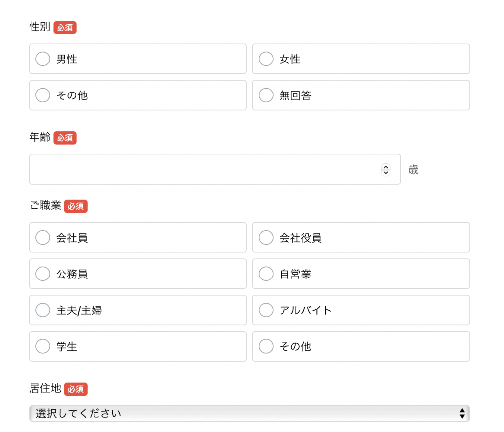This screenshot has width=504, height=432.
Task: Click the 必須 badge next to 年齢
Action: click(65, 138)
